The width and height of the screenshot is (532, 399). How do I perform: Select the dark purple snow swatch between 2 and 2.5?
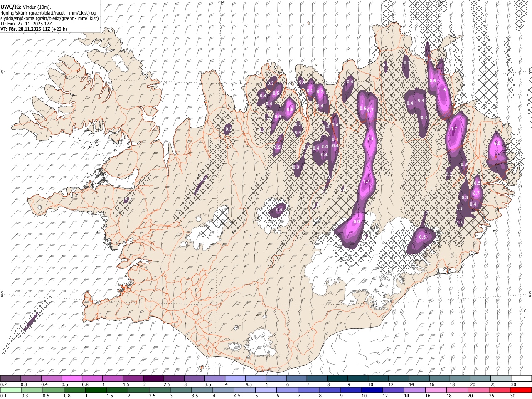[x=153, y=378]
